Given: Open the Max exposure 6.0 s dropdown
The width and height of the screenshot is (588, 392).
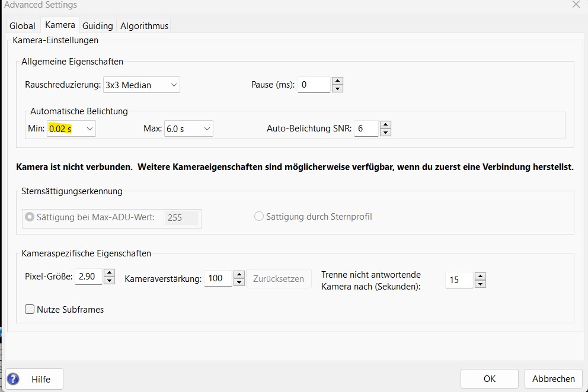Looking at the screenshot, I should [x=188, y=128].
